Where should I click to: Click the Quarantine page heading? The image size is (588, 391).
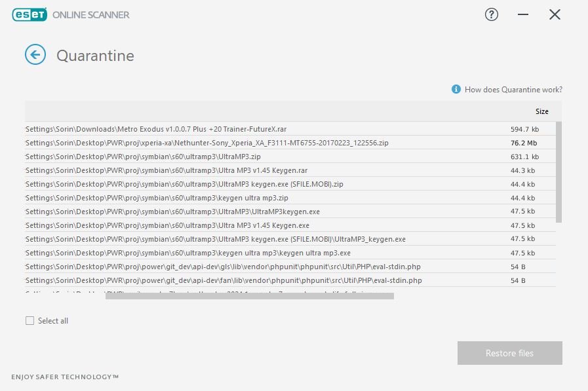click(95, 56)
